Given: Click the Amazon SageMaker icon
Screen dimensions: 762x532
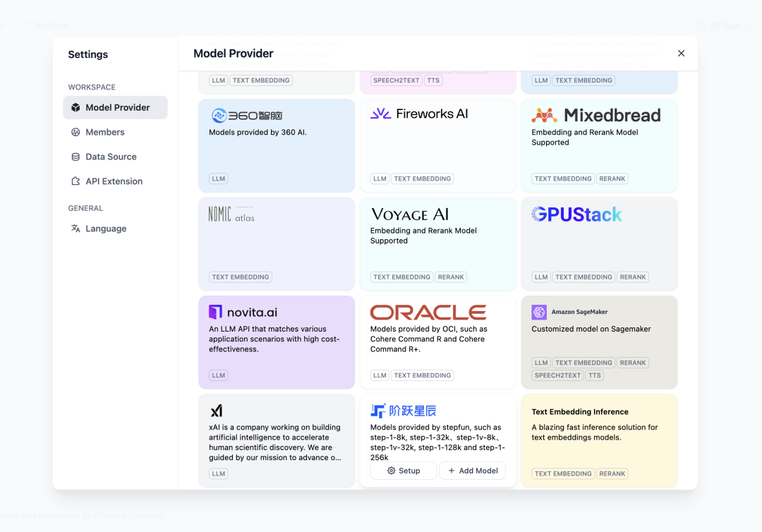Looking at the screenshot, I should pos(539,312).
